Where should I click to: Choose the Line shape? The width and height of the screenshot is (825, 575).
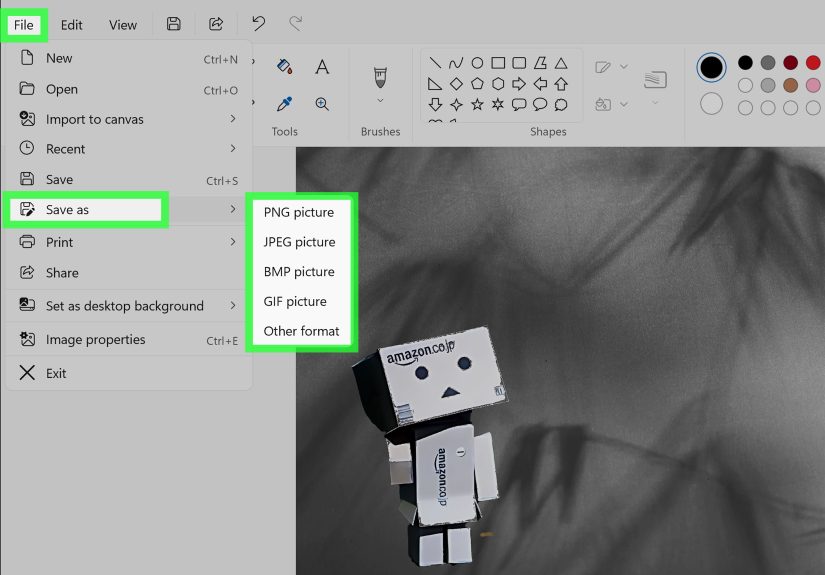click(435, 63)
